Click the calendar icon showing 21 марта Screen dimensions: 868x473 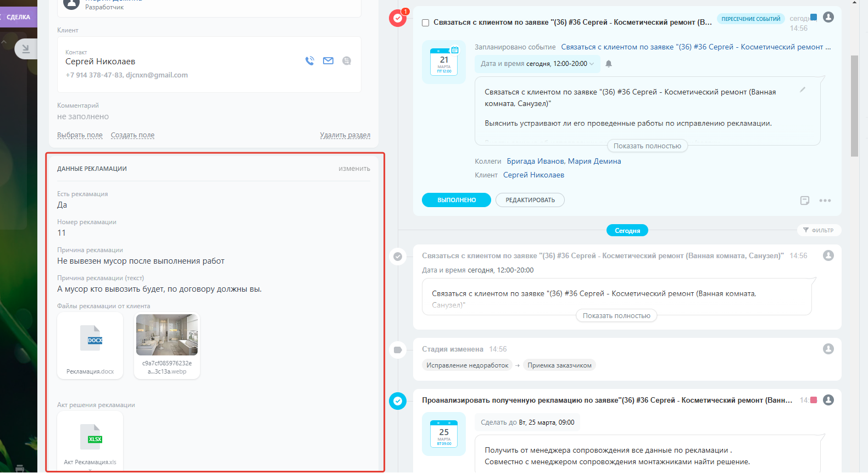point(444,62)
